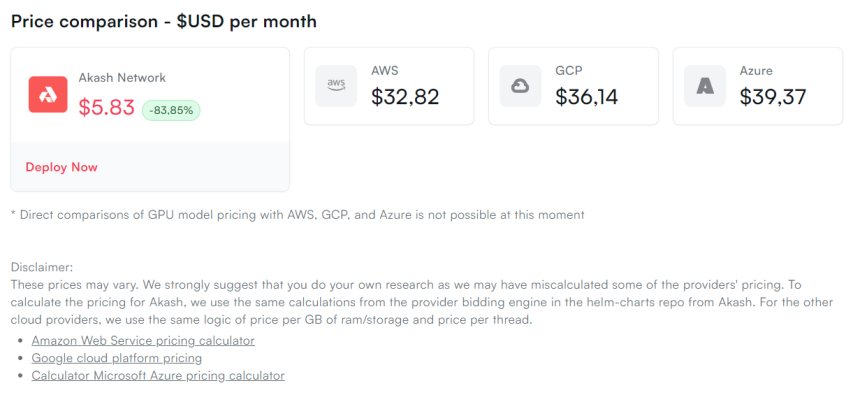Select the AWS $32,82 price
860x402 pixels.
click(405, 97)
